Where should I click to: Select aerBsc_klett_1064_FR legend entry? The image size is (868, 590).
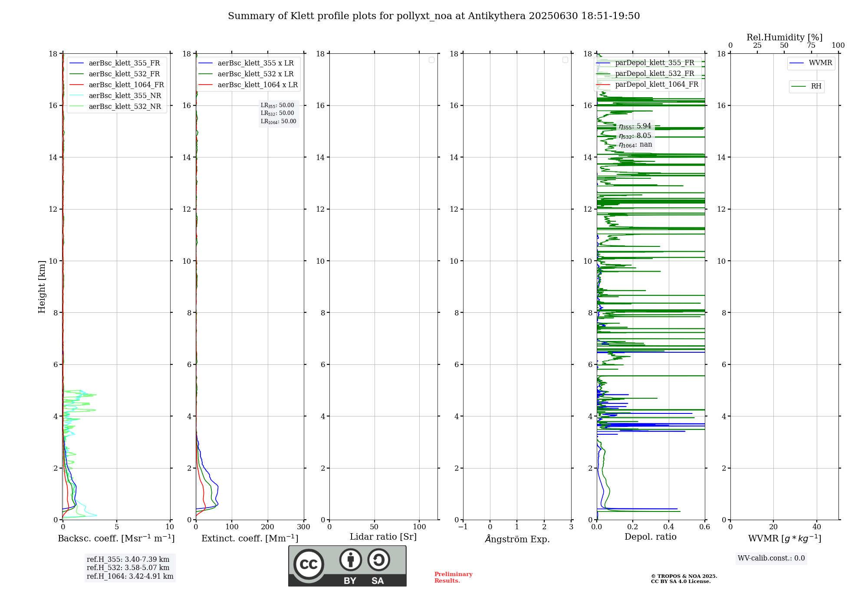(x=117, y=85)
